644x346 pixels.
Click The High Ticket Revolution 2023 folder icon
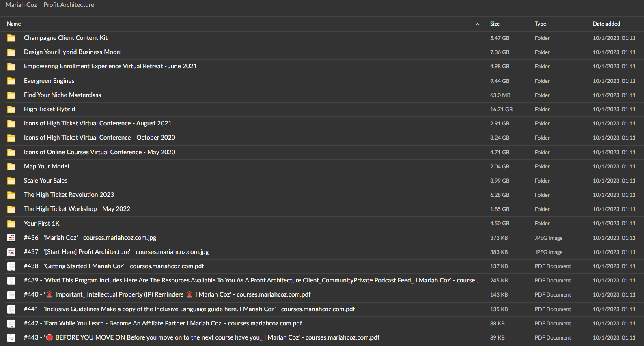point(11,195)
